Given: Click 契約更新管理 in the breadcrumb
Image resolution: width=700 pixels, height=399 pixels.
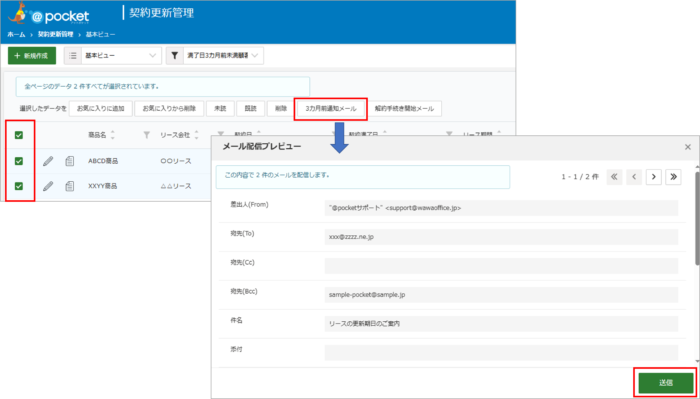Looking at the screenshot, I should [x=55, y=34].
